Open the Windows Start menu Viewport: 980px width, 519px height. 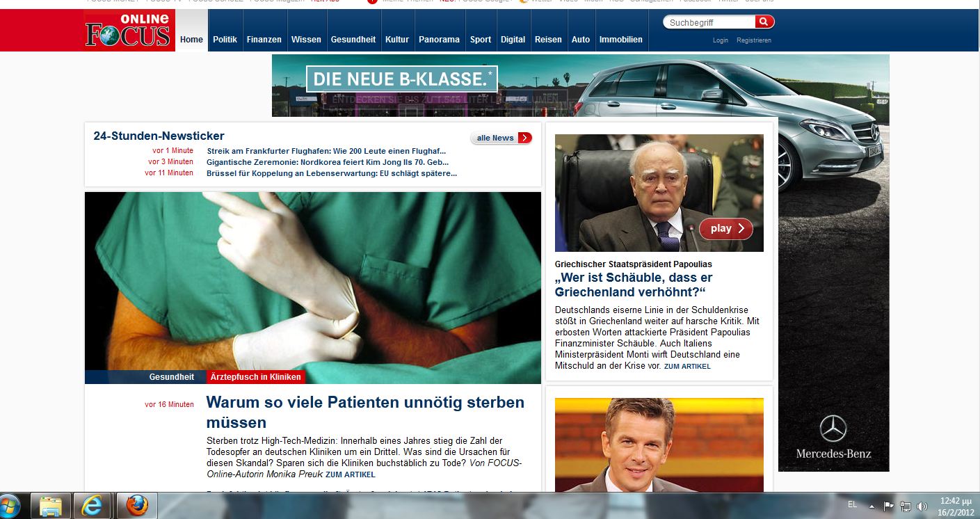coord(10,505)
